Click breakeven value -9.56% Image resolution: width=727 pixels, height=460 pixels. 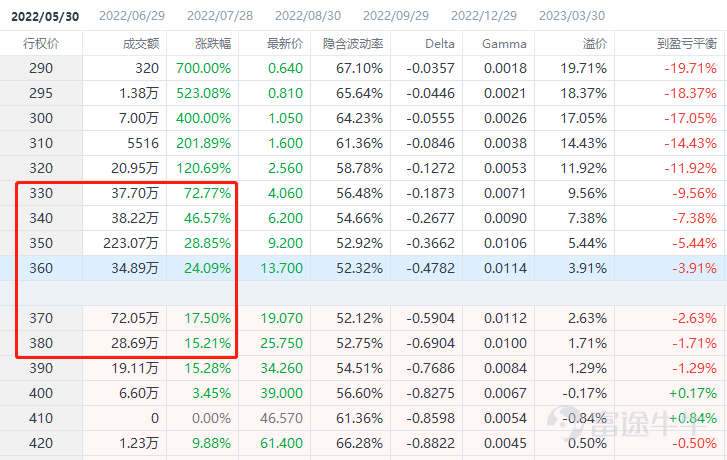tap(695, 193)
